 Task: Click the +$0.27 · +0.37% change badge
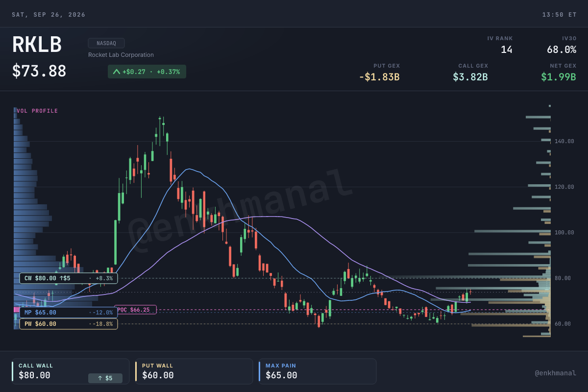click(147, 72)
